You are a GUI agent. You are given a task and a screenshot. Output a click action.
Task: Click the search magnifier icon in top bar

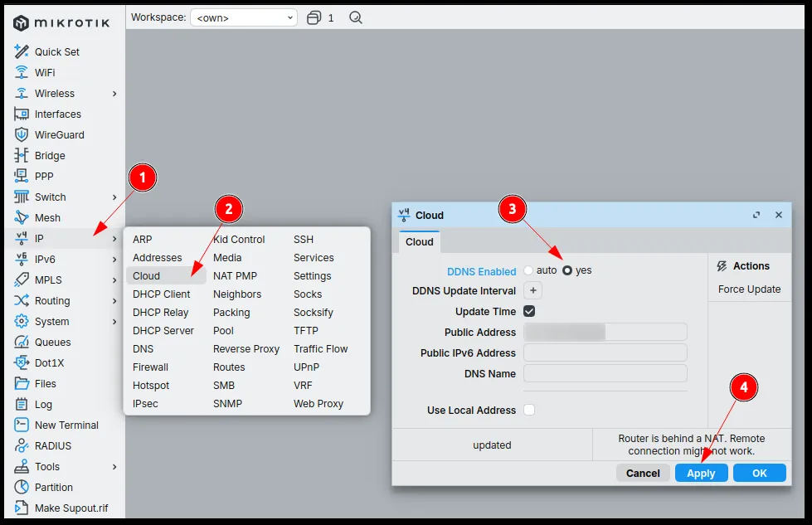(355, 17)
